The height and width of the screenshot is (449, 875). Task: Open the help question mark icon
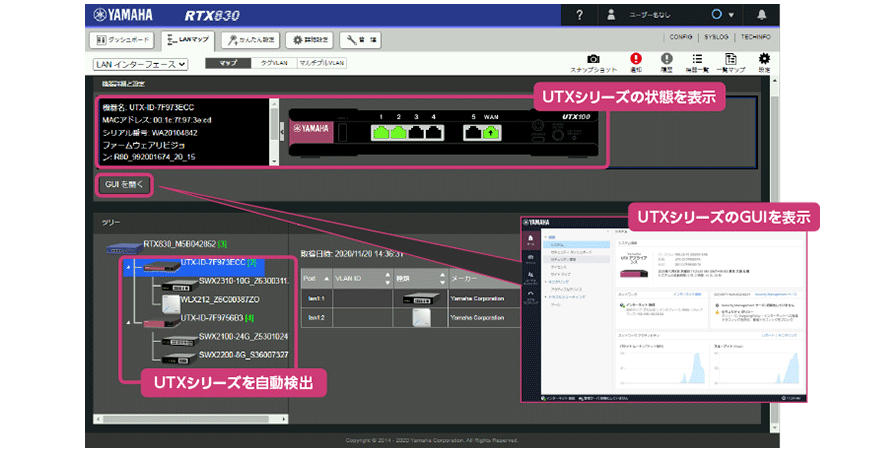pyautogui.click(x=579, y=15)
